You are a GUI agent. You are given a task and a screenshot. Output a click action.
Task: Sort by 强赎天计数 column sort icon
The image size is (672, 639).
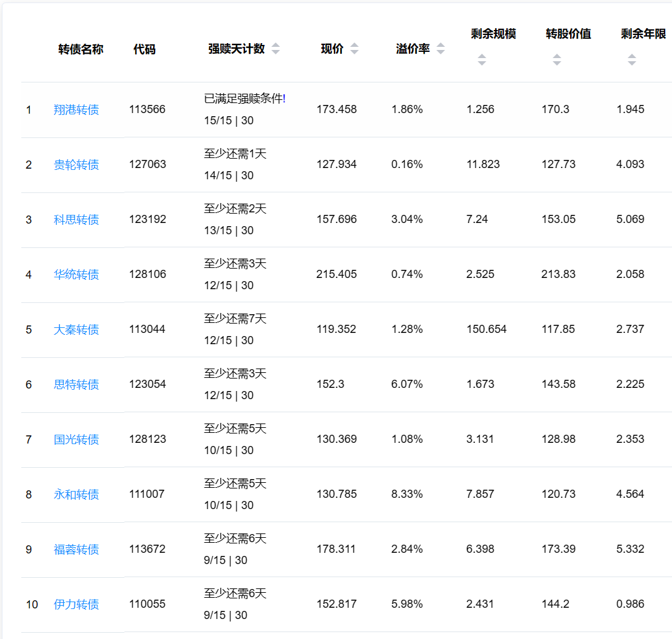pos(276,49)
